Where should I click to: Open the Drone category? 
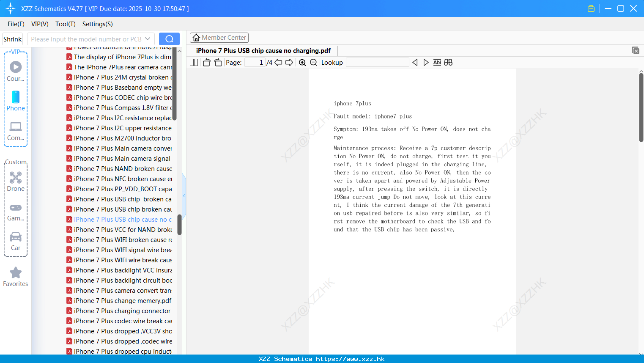(x=16, y=181)
